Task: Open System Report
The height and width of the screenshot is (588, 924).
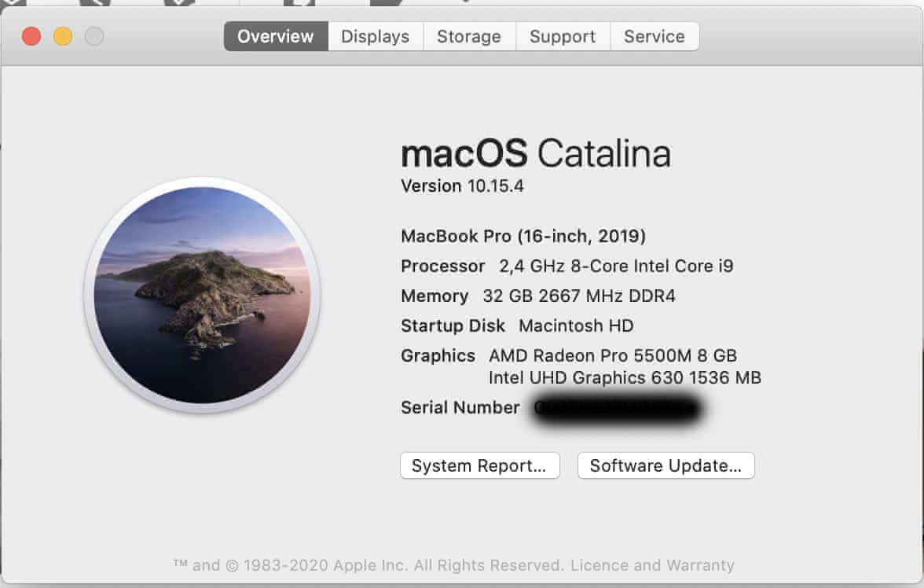Action: [x=479, y=465]
